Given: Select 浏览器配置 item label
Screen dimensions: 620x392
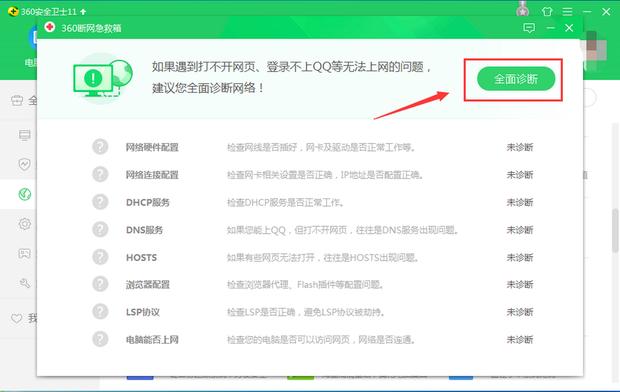Looking at the screenshot, I should (148, 284).
